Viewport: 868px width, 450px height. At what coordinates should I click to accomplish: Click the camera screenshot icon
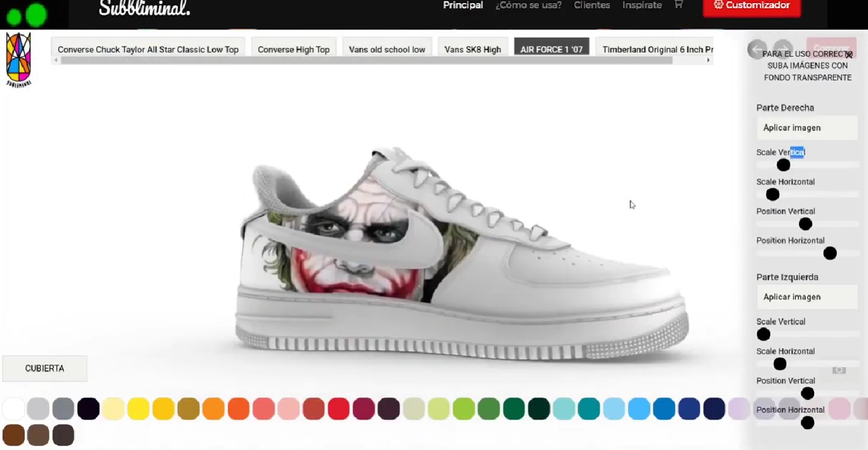pos(839,371)
